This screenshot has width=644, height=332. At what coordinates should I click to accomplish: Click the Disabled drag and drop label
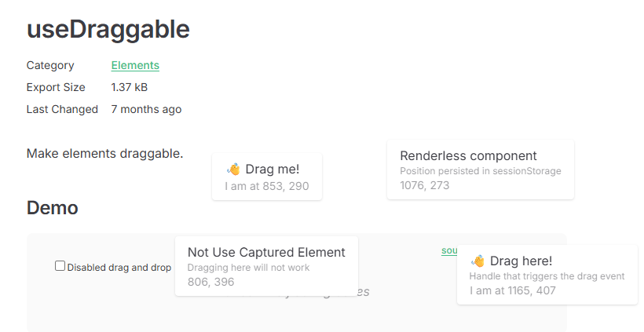tap(119, 267)
